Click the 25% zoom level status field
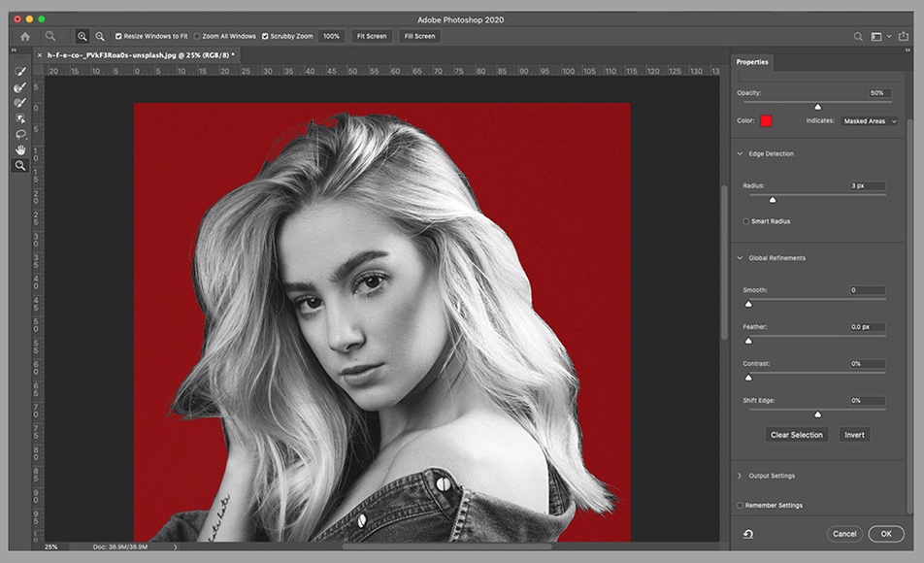Image resolution: width=924 pixels, height=563 pixels. 51,547
